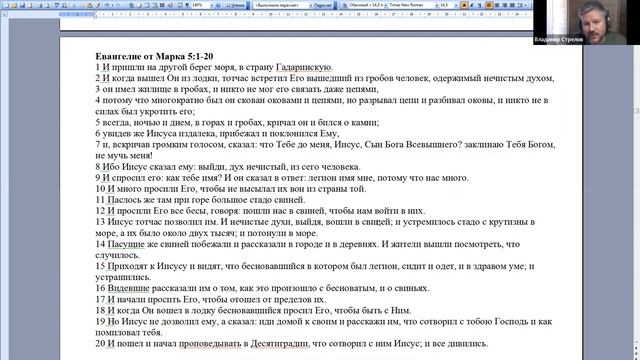
Task: Align paragraph to the right
Action: (504, 5)
